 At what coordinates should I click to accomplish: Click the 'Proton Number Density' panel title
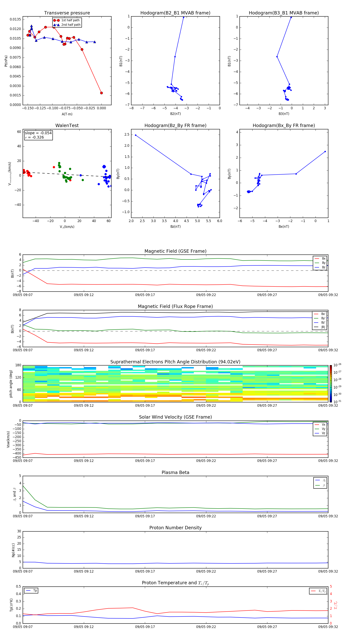[175, 528]
